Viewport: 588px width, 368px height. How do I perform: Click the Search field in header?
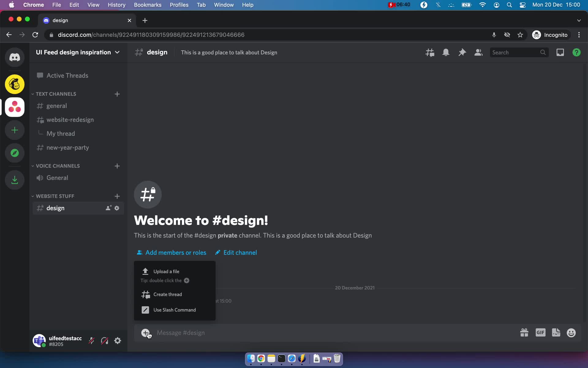tap(519, 52)
